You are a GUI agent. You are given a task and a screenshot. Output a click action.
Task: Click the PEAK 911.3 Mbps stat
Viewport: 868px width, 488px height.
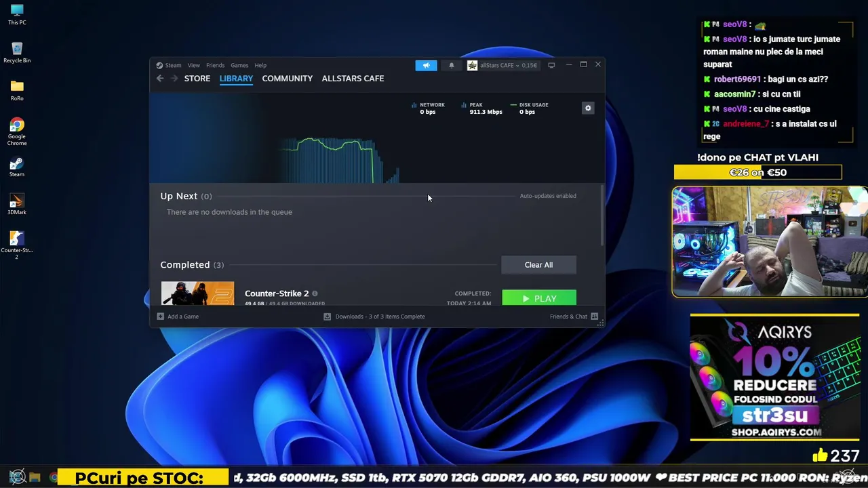[x=481, y=108]
